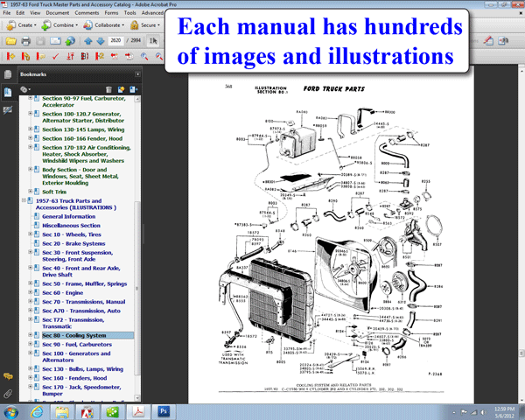Switch to Photoshop in the taskbar
The height and width of the screenshot is (420, 525).
[x=164, y=411]
